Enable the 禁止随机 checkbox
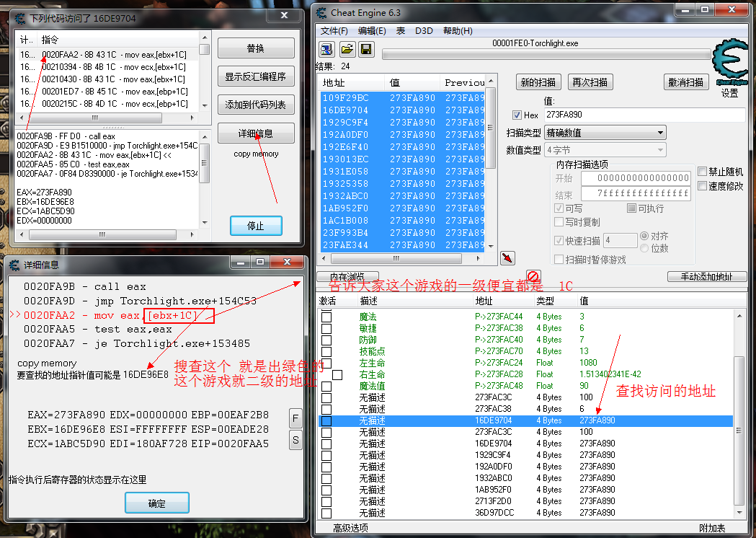Screen dimensions: 756x538 (x=703, y=172)
